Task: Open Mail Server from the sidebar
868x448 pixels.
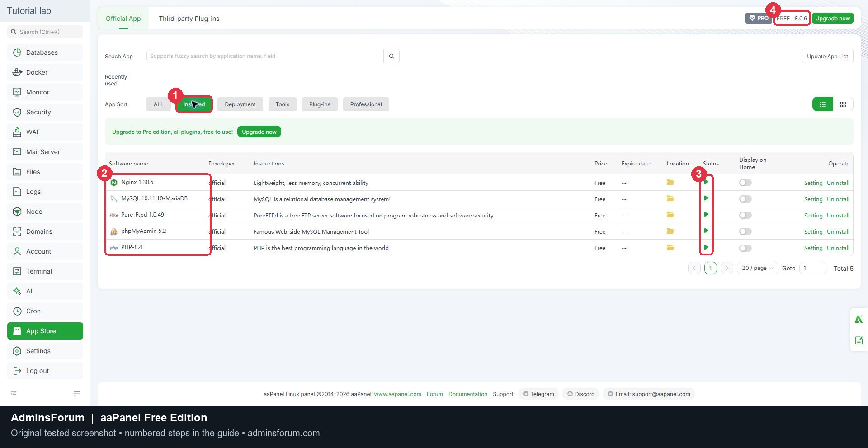Action: coord(45,152)
